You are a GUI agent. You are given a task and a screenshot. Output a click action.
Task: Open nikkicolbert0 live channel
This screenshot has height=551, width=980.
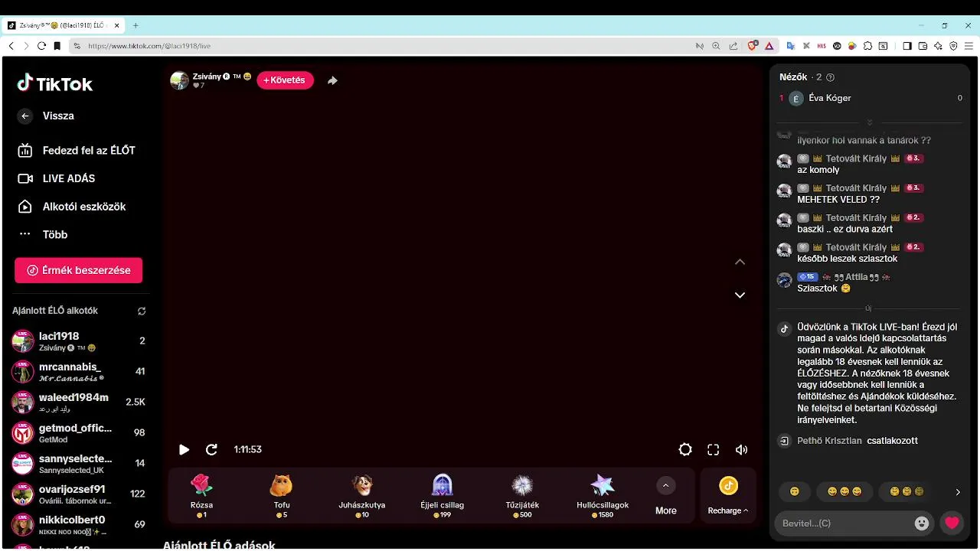tap(78, 525)
